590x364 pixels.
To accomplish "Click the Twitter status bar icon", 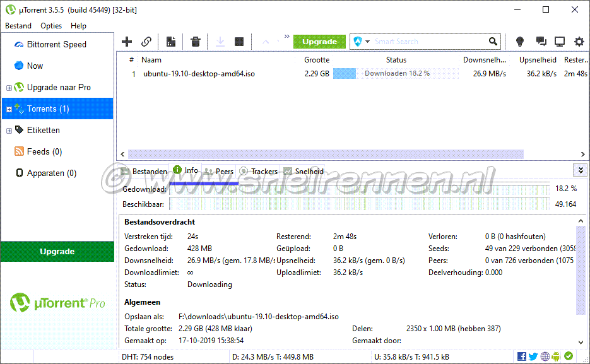I will [533, 356].
